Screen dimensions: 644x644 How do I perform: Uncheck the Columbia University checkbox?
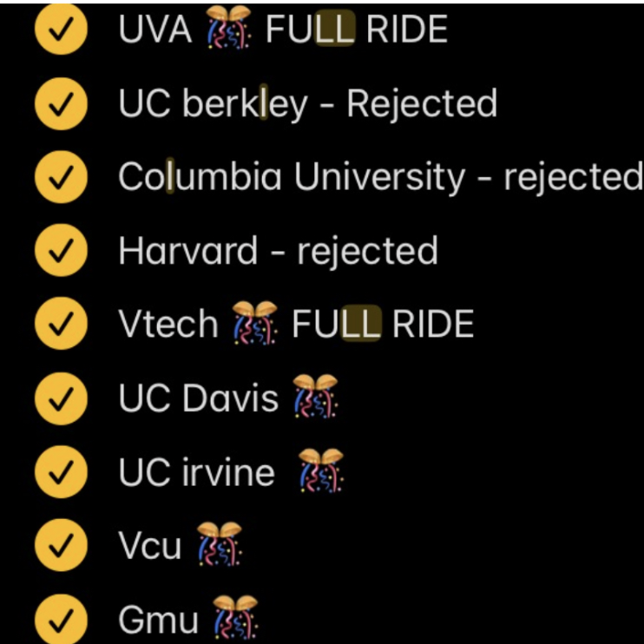pos(61,177)
